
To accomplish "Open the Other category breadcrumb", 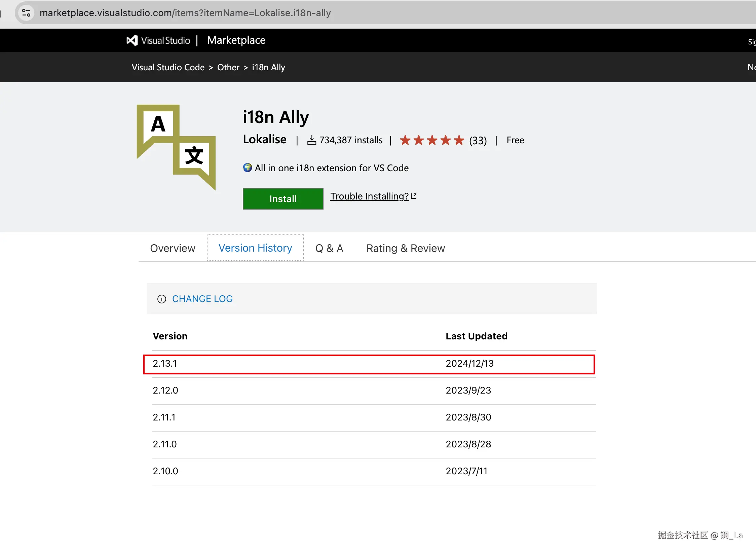I will [x=228, y=67].
